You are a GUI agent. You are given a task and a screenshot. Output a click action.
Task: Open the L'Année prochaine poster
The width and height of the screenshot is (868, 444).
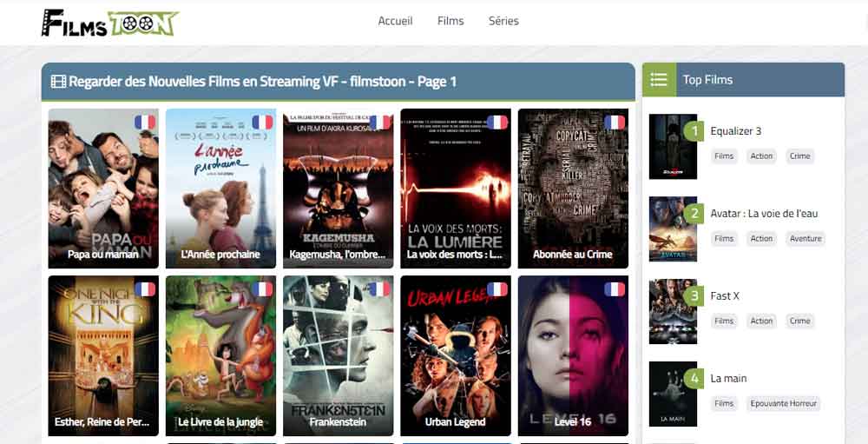(220, 189)
